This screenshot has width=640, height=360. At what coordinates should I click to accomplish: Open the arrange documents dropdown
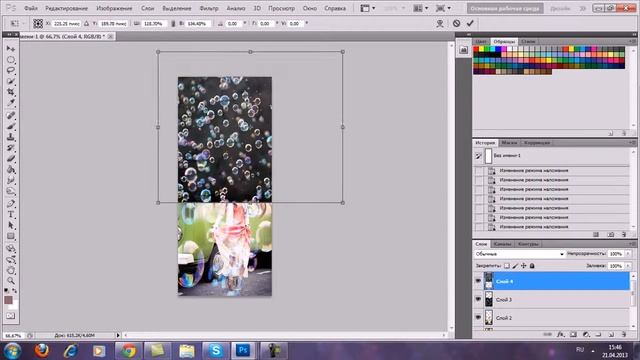(420, 8)
